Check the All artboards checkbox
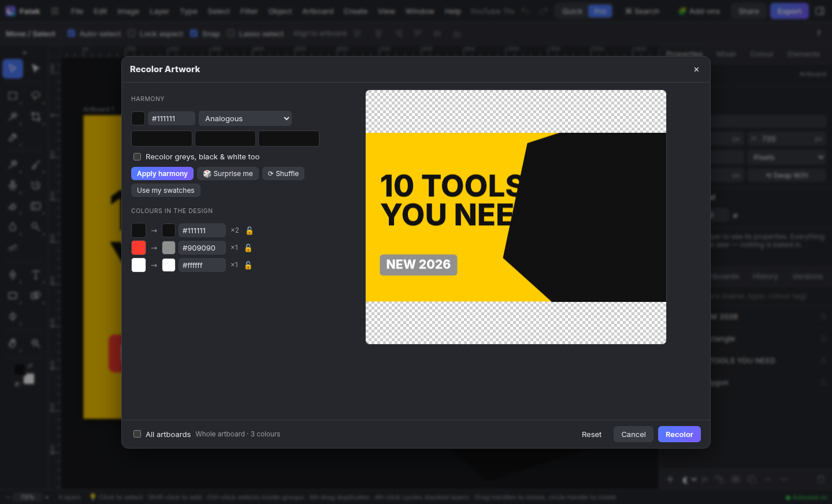 tap(138, 434)
